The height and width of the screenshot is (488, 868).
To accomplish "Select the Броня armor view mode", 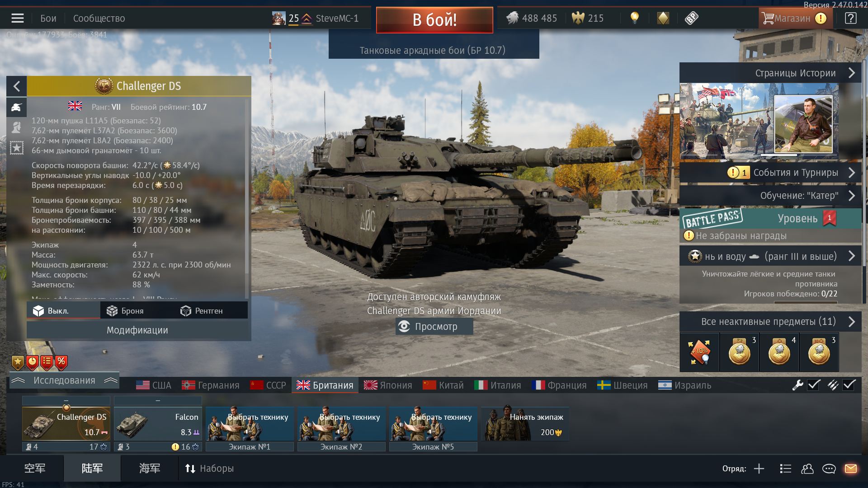I will pyautogui.click(x=125, y=311).
